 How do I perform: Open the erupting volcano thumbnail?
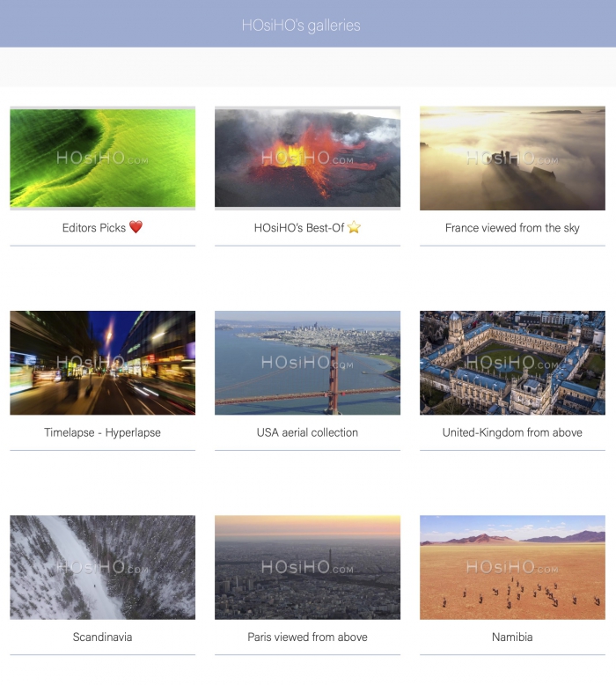307,158
